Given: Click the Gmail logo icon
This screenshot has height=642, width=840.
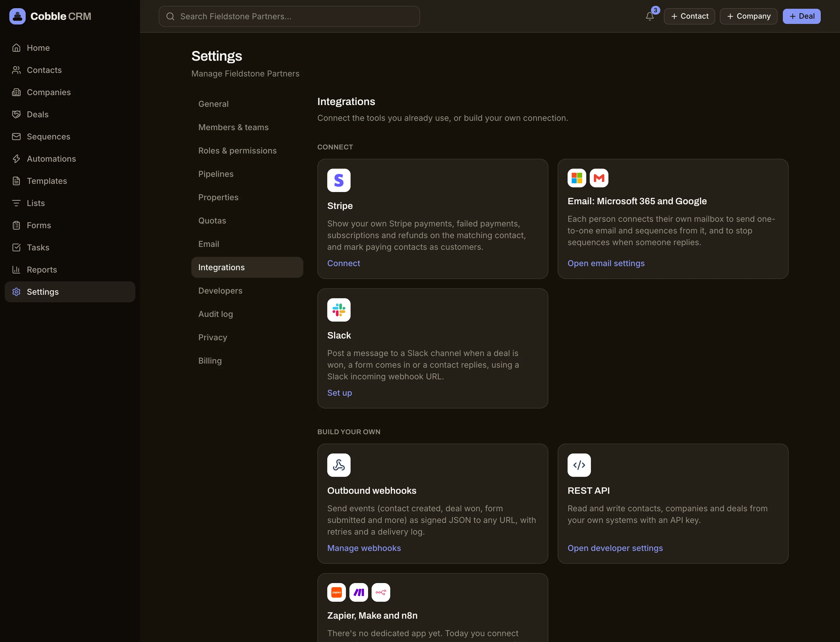Looking at the screenshot, I should 599,178.
